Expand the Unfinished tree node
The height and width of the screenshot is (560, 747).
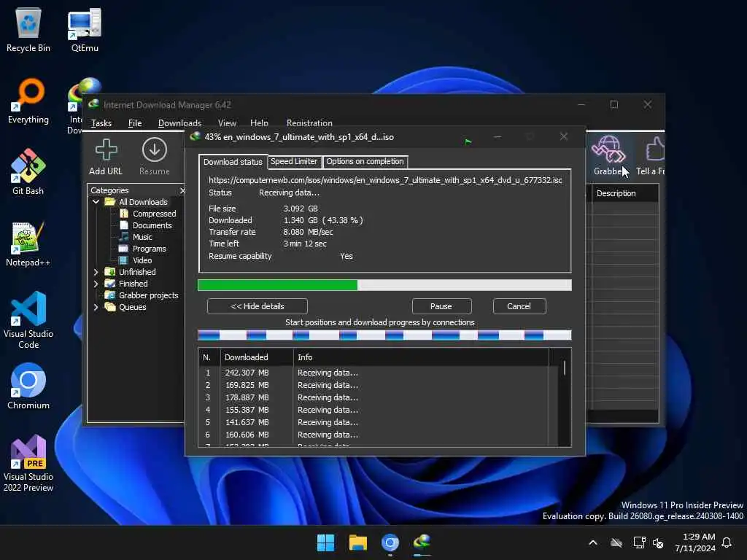96,272
